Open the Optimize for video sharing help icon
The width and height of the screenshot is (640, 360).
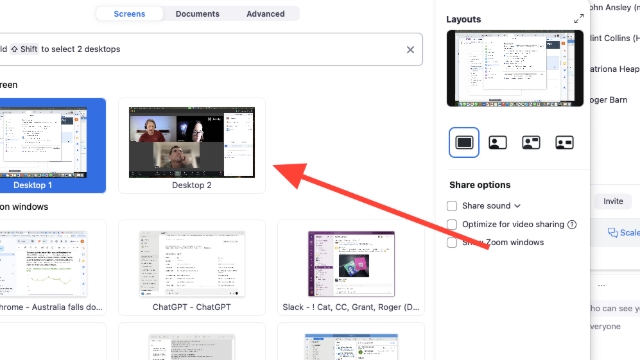click(x=572, y=224)
